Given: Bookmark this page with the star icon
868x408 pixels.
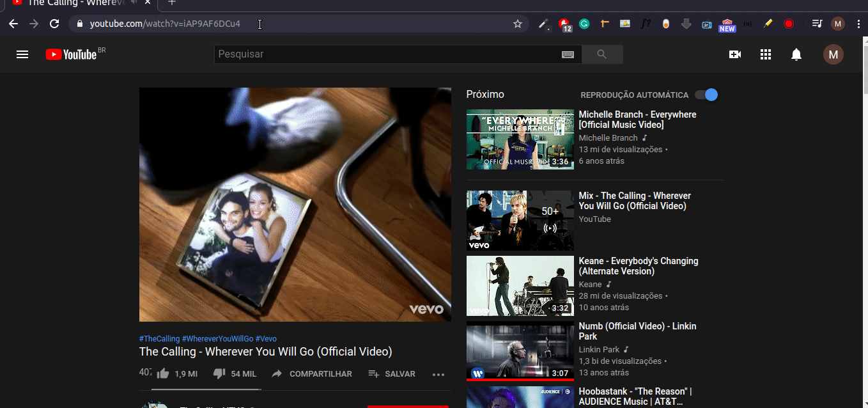Looking at the screenshot, I should (518, 24).
